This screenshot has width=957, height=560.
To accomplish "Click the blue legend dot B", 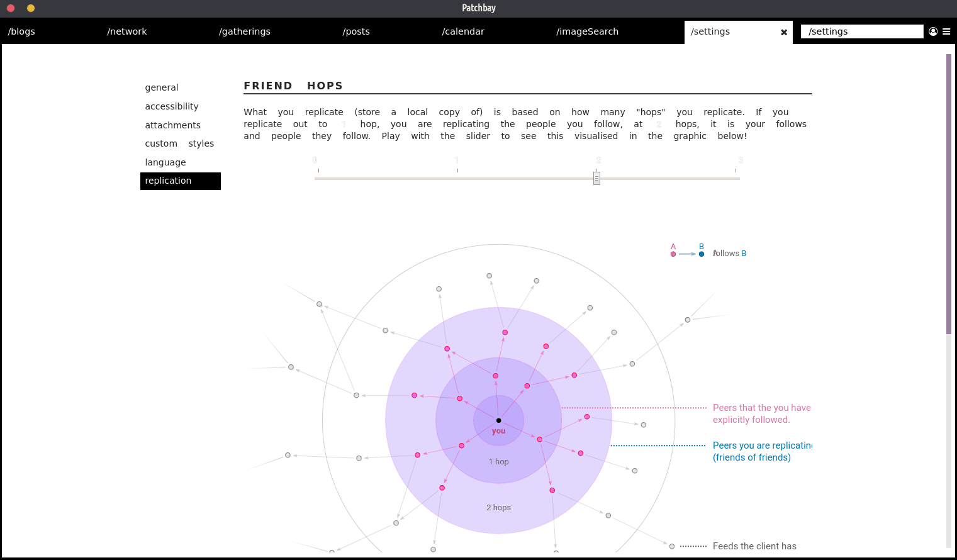I will 702,254.
